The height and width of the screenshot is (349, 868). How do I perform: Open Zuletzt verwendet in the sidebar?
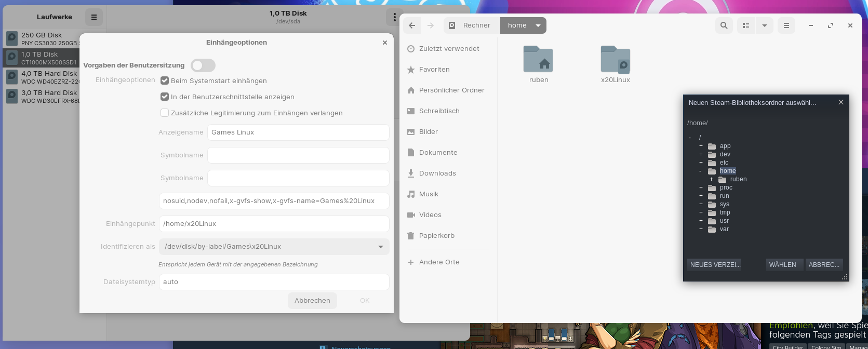[x=448, y=49]
